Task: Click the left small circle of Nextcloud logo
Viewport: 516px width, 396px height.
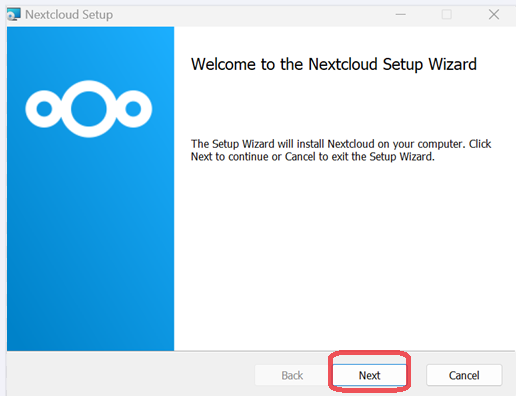Action: pyautogui.click(x=44, y=109)
